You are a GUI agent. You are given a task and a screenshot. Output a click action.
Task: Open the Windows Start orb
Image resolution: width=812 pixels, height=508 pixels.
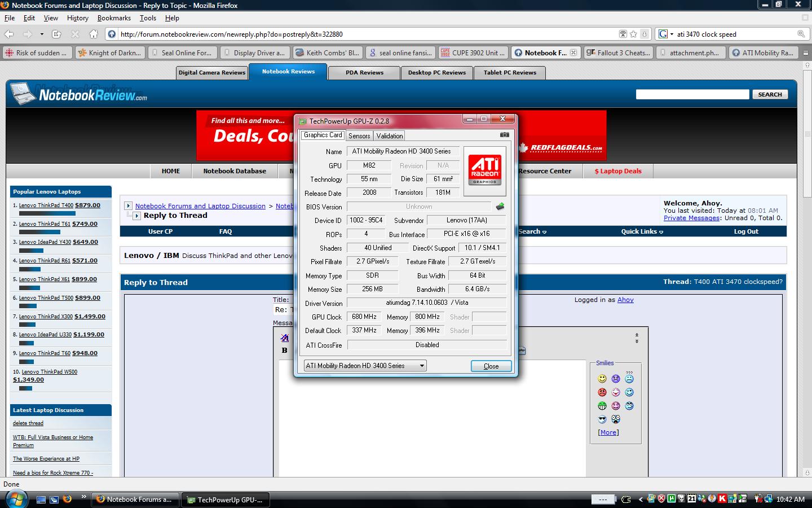[16, 500]
